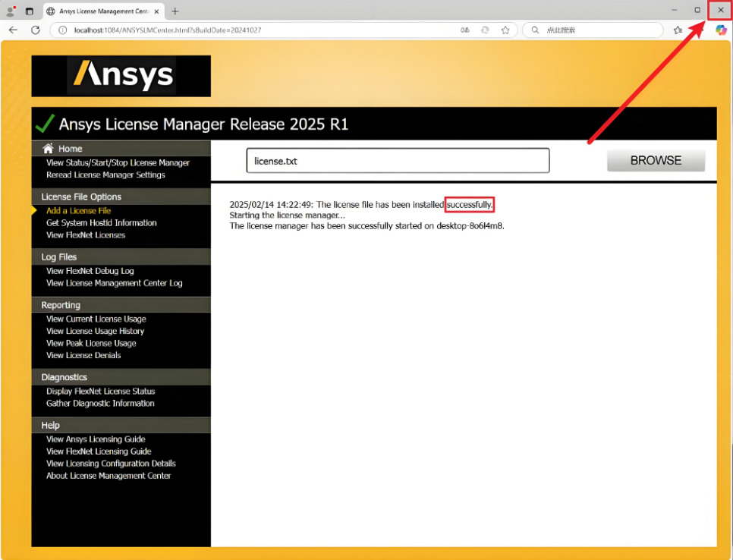Open the favorites list icon
This screenshot has height=560, width=733.
pyautogui.click(x=678, y=30)
